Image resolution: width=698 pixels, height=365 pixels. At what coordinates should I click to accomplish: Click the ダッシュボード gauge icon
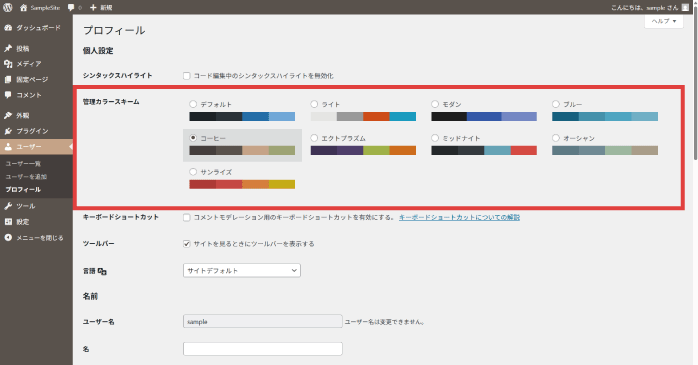coord(8,28)
